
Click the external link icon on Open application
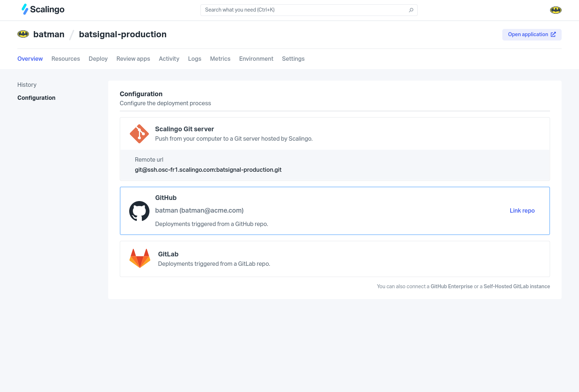553,34
